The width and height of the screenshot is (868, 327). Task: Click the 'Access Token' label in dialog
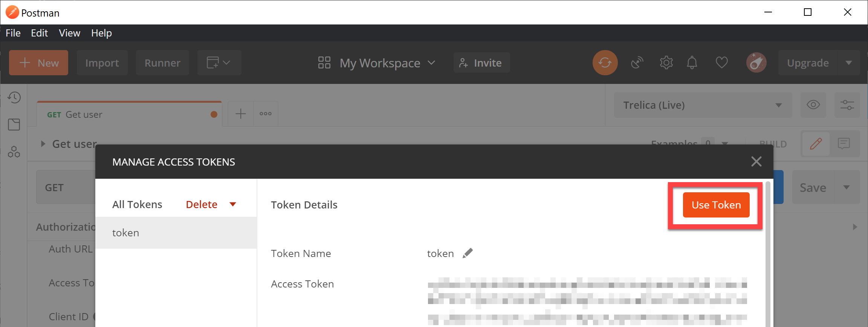(x=302, y=284)
